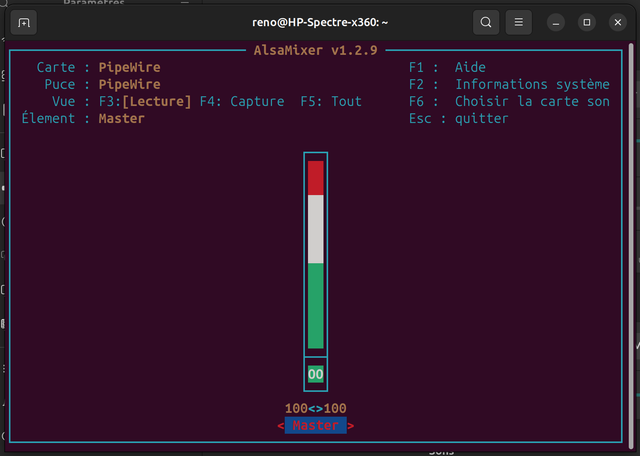
Task: Click the Carte PipeWire value
Action: [129, 67]
